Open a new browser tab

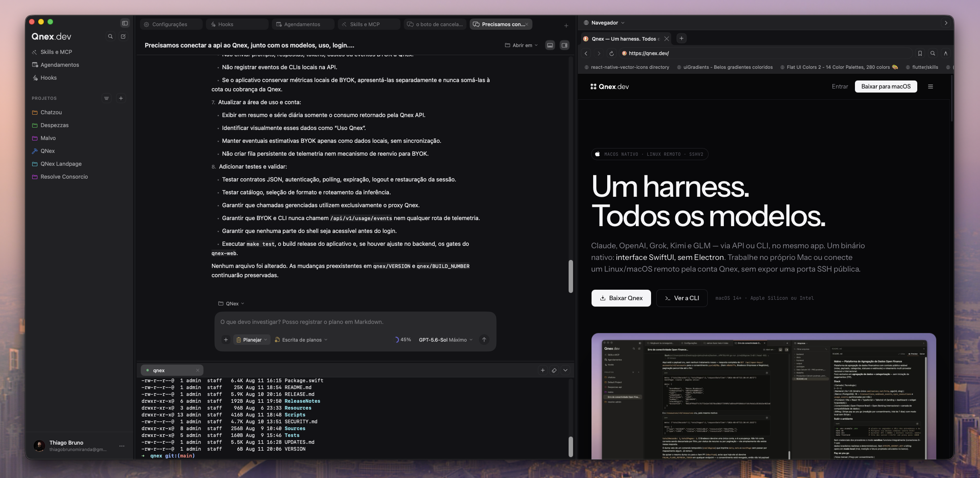[681, 39]
